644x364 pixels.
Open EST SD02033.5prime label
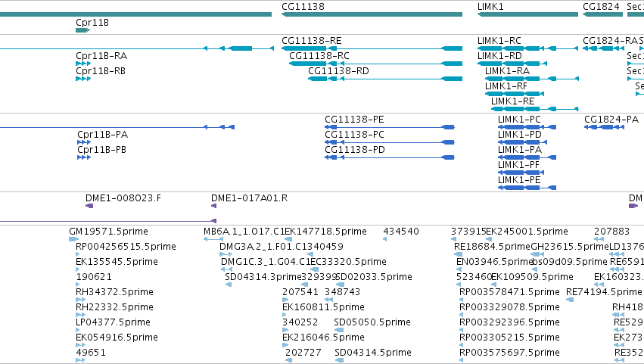click(374, 277)
